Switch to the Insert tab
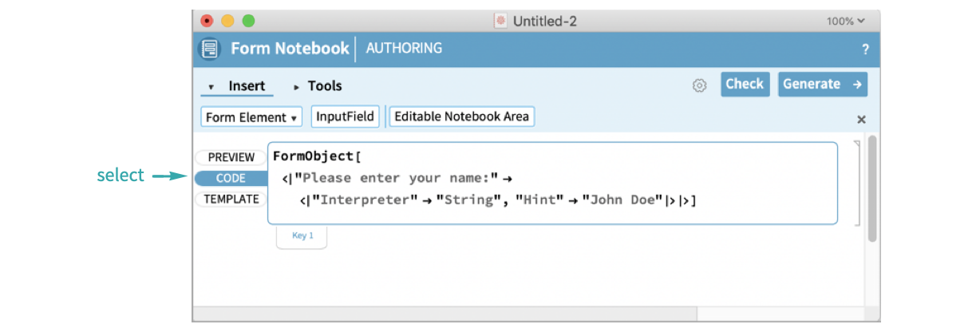 247,86
